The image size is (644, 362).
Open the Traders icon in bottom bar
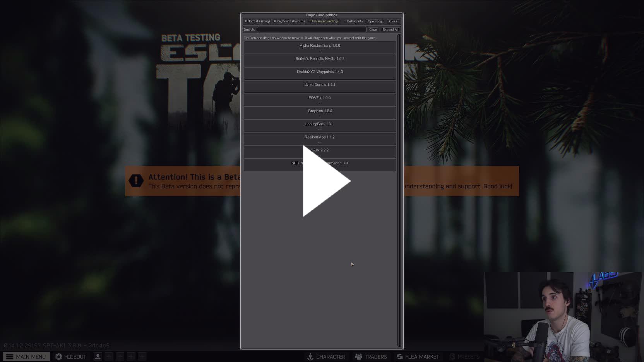click(x=358, y=357)
